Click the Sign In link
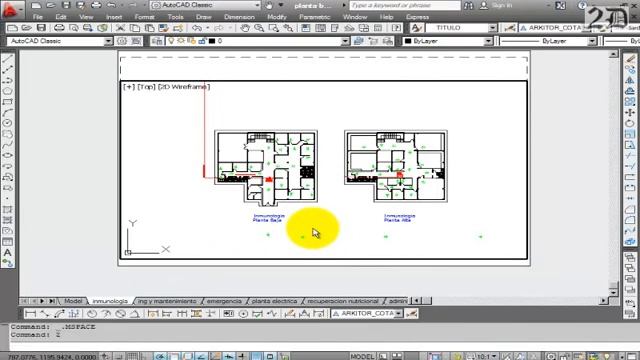The height and width of the screenshot is (360, 640). click(x=502, y=6)
